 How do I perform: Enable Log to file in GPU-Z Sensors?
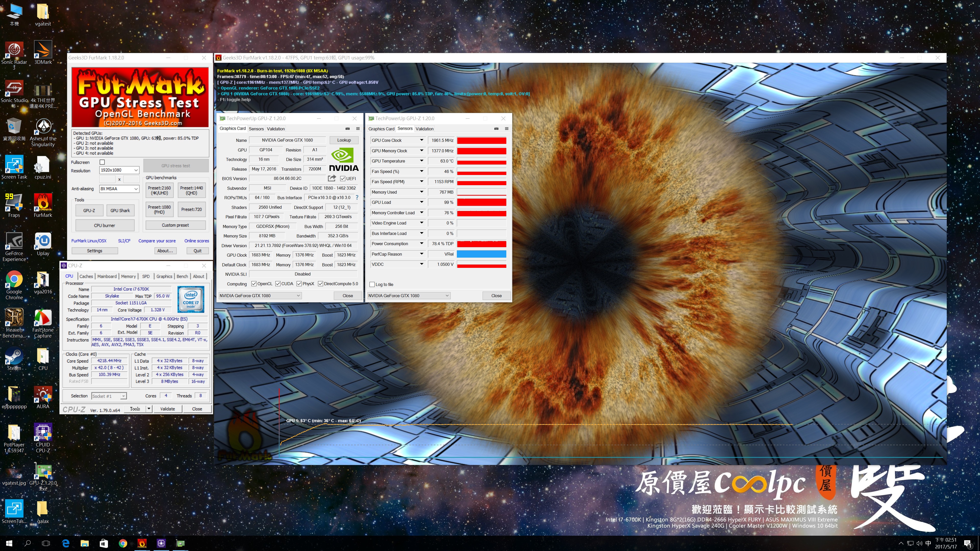(x=372, y=284)
